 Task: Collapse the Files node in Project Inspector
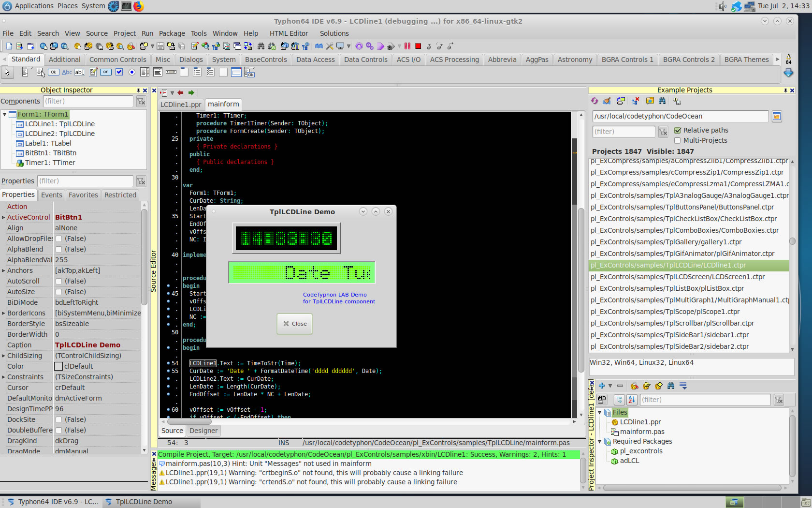pyautogui.click(x=600, y=412)
